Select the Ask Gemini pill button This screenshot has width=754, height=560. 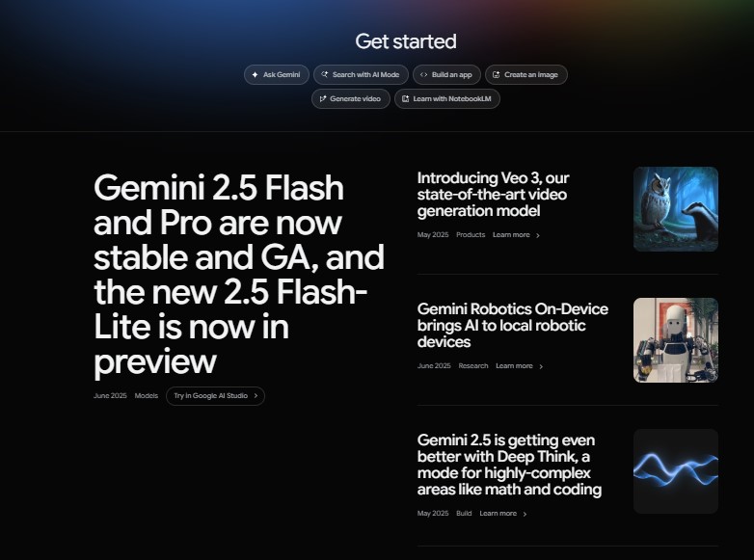pyautogui.click(x=277, y=75)
